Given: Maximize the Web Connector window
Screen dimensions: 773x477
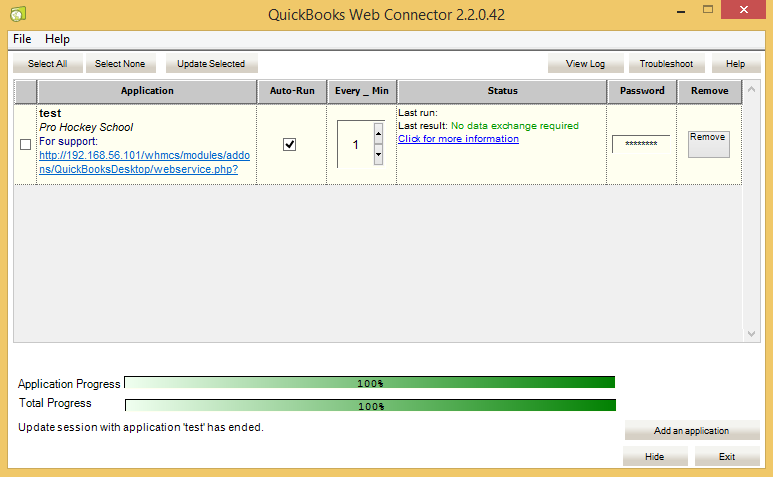Looking at the screenshot, I should click(708, 9).
